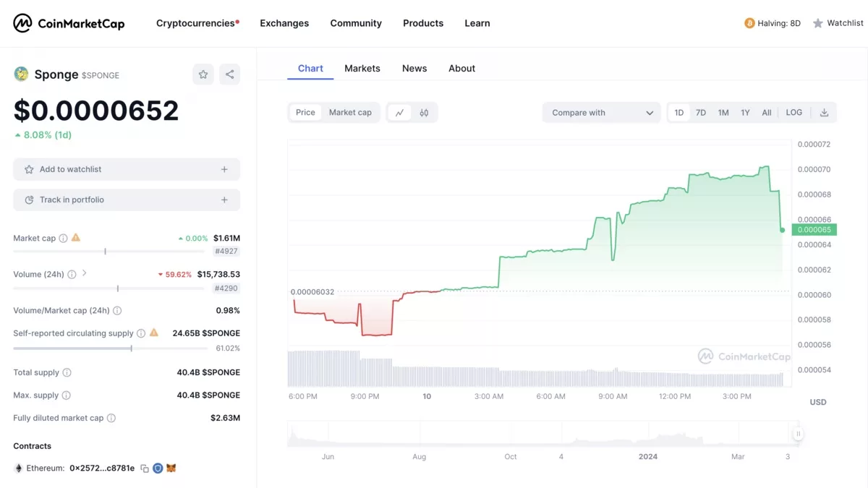Star Sponge with the favorite icon
Screen dimensions: 868x488
tap(203, 74)
